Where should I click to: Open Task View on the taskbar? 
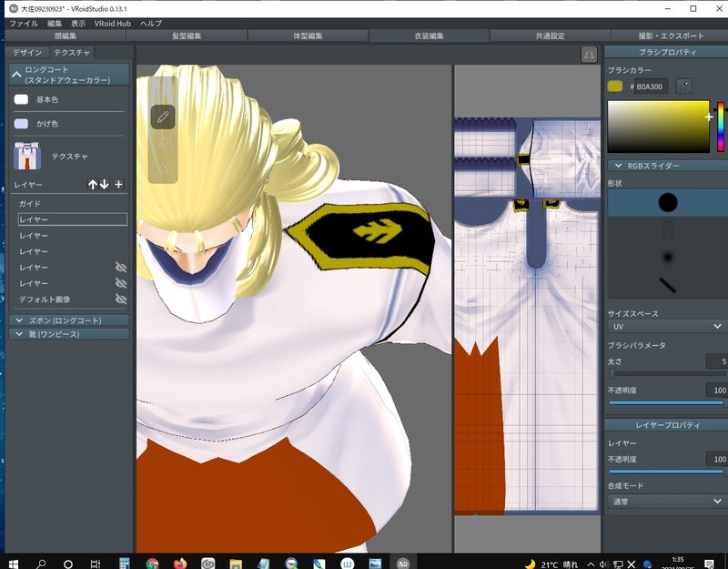(96, 564)
